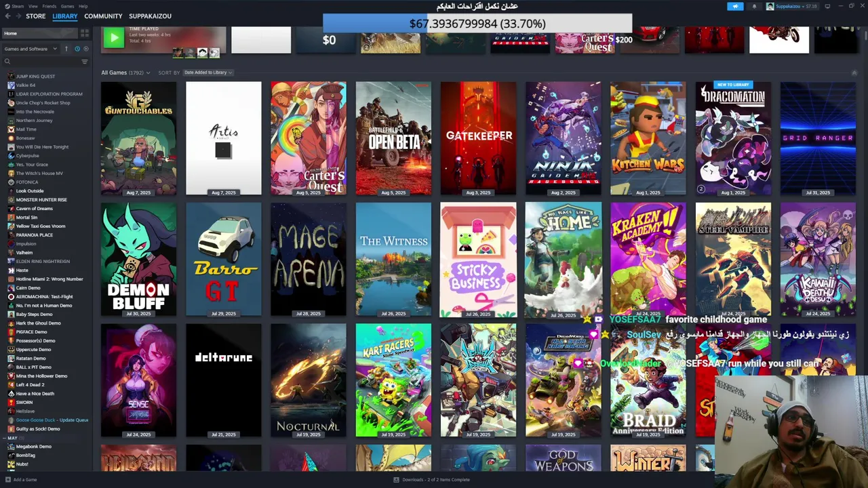Click the Home button in sidebar
Image resolution: width=868 pixels, height=488 pixels.
[40, 33]
